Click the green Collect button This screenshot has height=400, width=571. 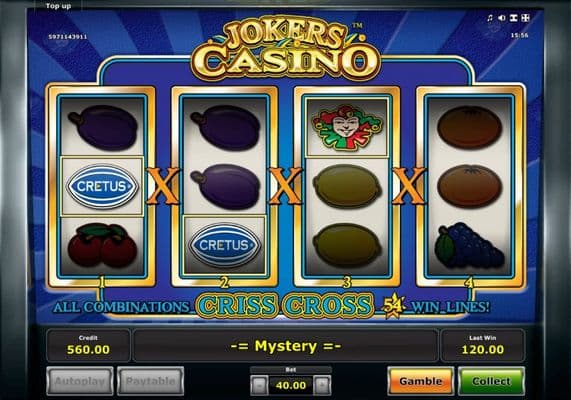pos(491,381)
